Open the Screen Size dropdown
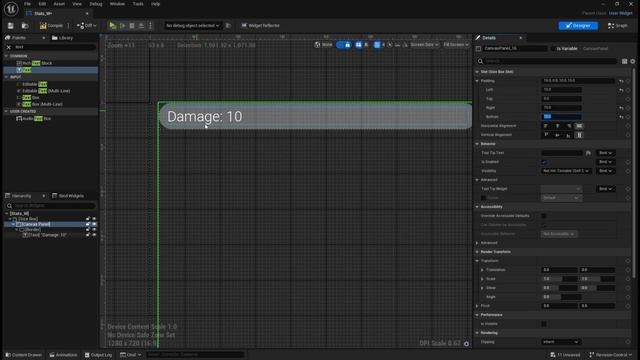Viewport: 640px width, 360px height. (424, 44)
